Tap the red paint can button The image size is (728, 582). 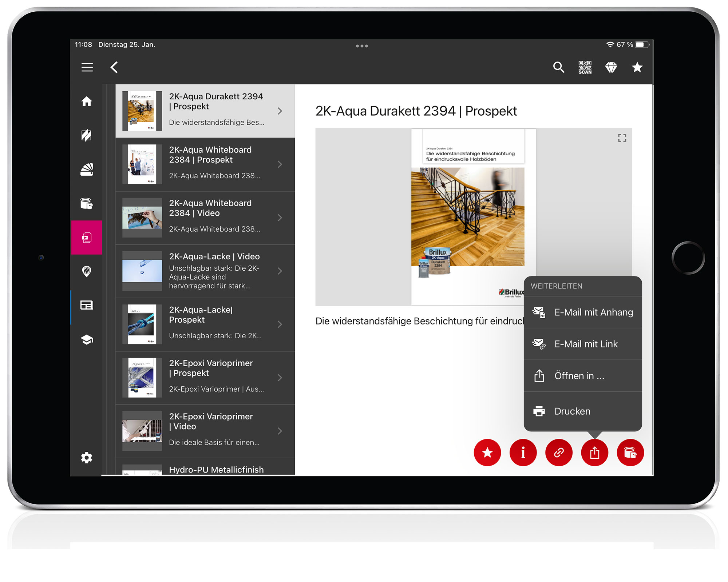click(630, 453)
